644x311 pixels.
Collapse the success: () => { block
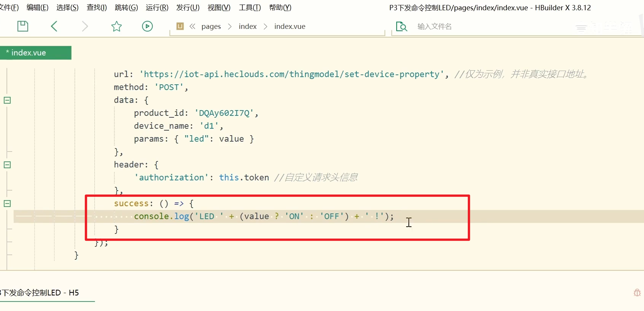click(7, 204)
